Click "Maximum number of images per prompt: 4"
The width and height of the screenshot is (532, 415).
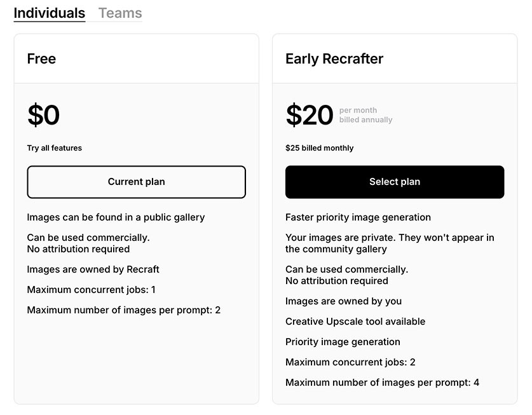click(382, 383)
